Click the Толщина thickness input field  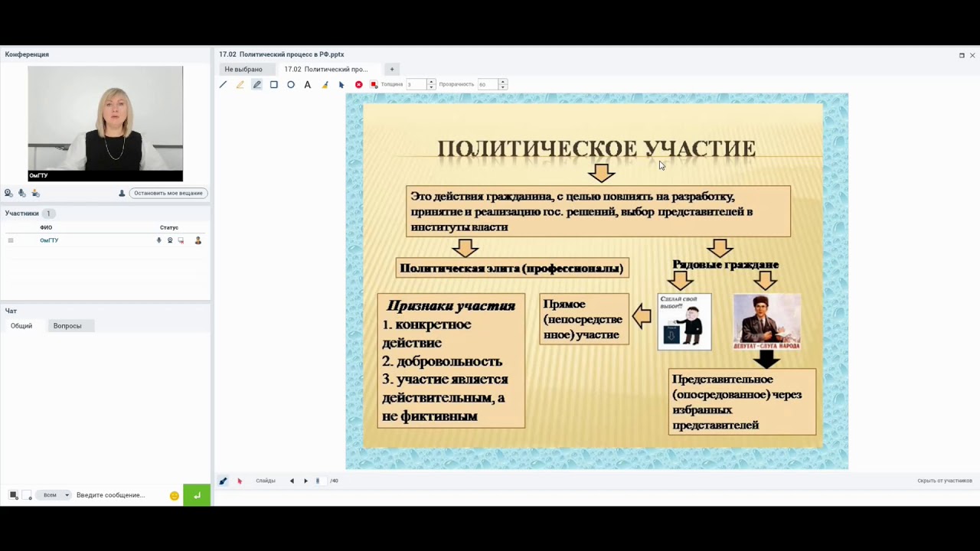416,84
